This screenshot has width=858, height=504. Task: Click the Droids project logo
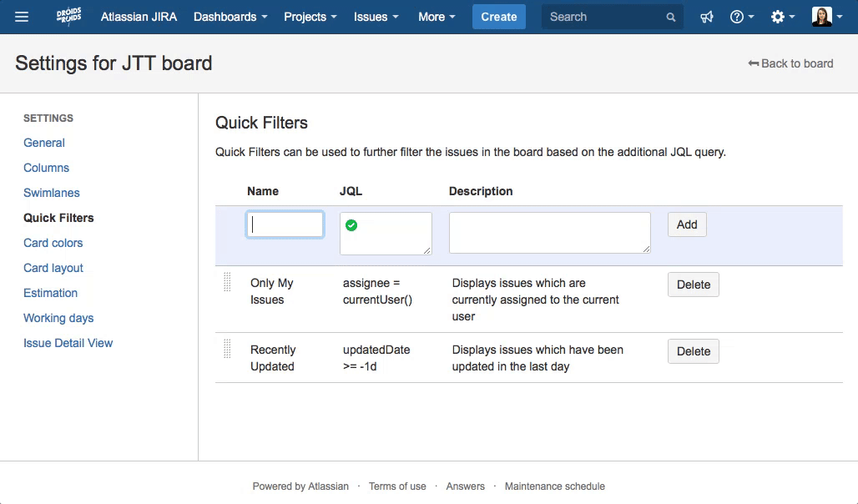click(x=68, y=17)
